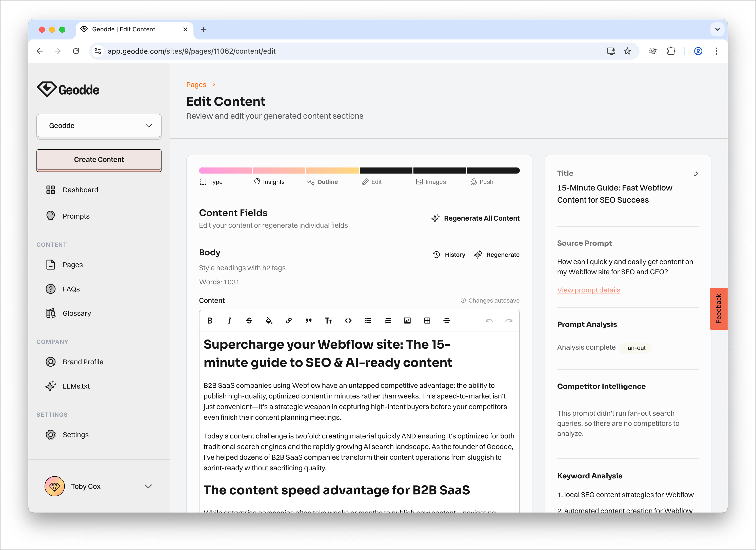The width and height of the screenshot is (756, 550).
Task: Toggle strikethrough text formatting
Action: [249, 321]
